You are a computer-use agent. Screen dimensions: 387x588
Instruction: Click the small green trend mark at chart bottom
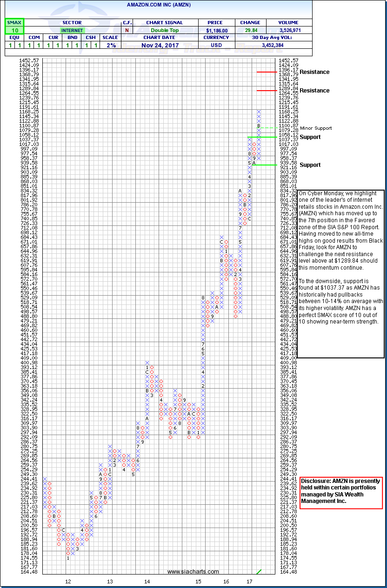(x=259, y=571)
